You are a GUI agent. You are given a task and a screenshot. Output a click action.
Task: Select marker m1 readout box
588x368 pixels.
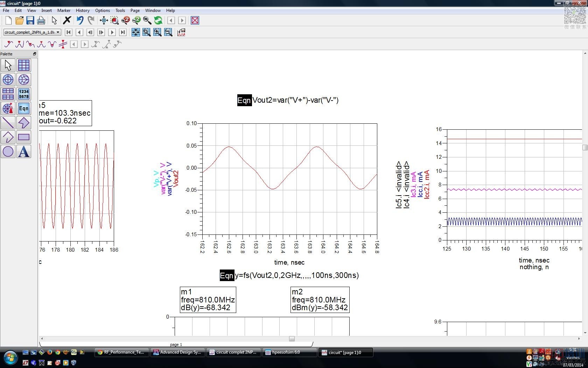click(x=208, y=300)
